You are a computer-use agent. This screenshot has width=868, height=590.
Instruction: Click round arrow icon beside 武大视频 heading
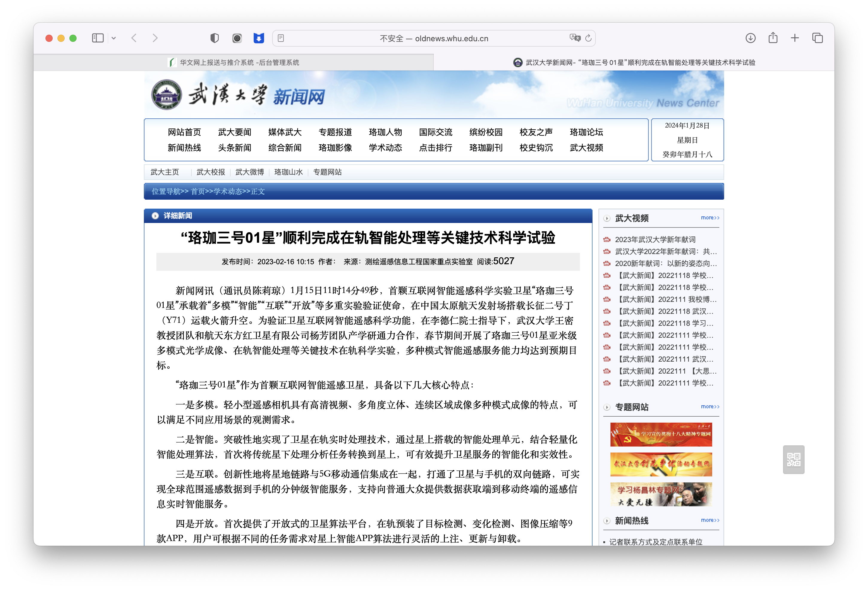click(x=607, y=218)
